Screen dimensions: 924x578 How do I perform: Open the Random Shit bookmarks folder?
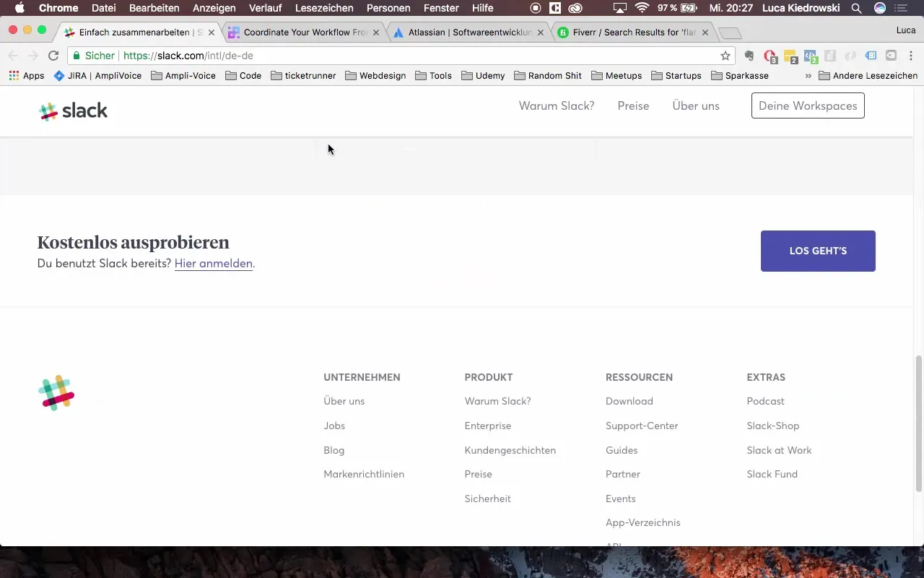pos(548,75)
